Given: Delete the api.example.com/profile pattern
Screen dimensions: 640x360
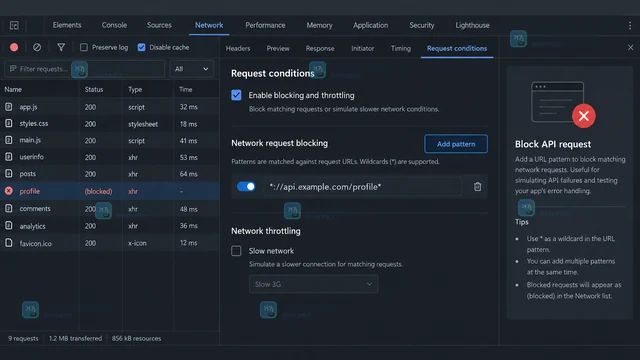Looking at the screenshot, I should coord(477,187).
